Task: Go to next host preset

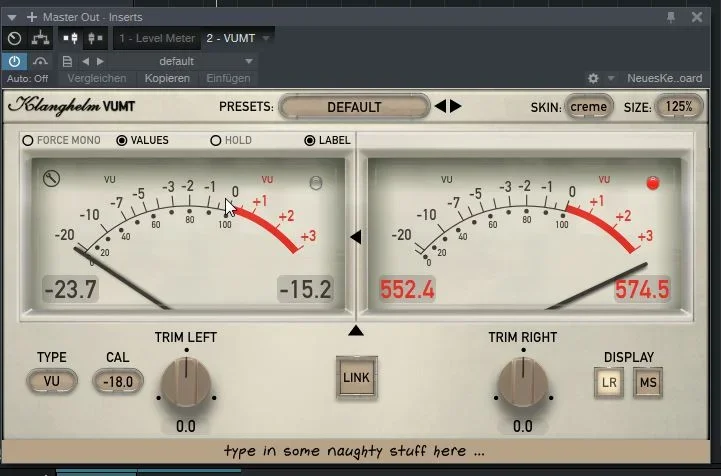Action: click(100, 61)
